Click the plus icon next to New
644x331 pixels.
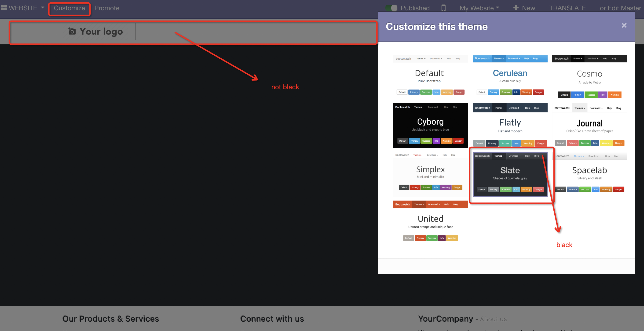[x=516, y=8]
